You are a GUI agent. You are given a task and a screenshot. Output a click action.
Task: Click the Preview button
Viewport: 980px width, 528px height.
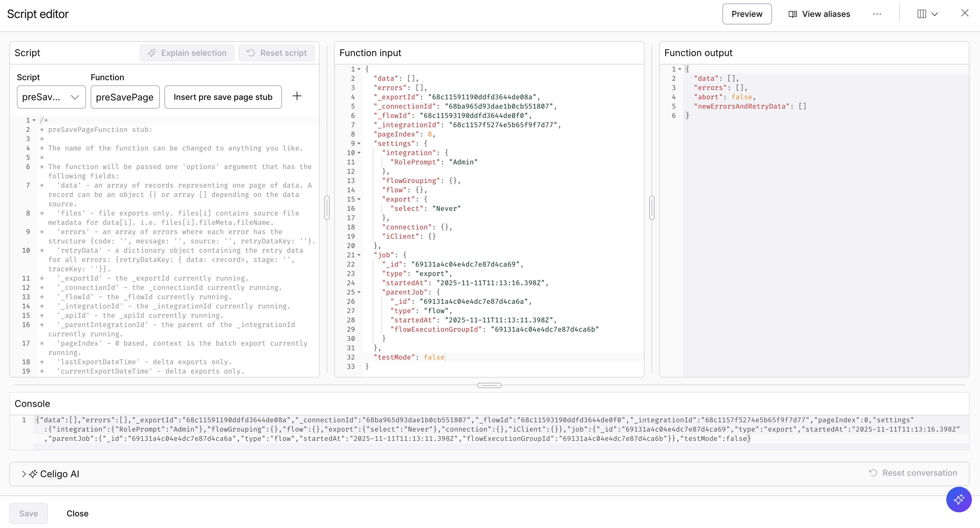[747, 14]
